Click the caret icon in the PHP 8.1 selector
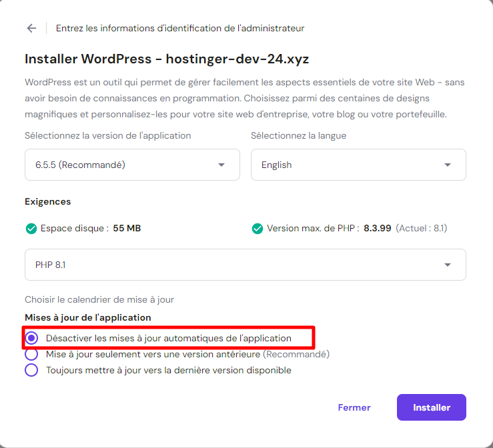Screen dimensions: 493x448 coord(448,265)
